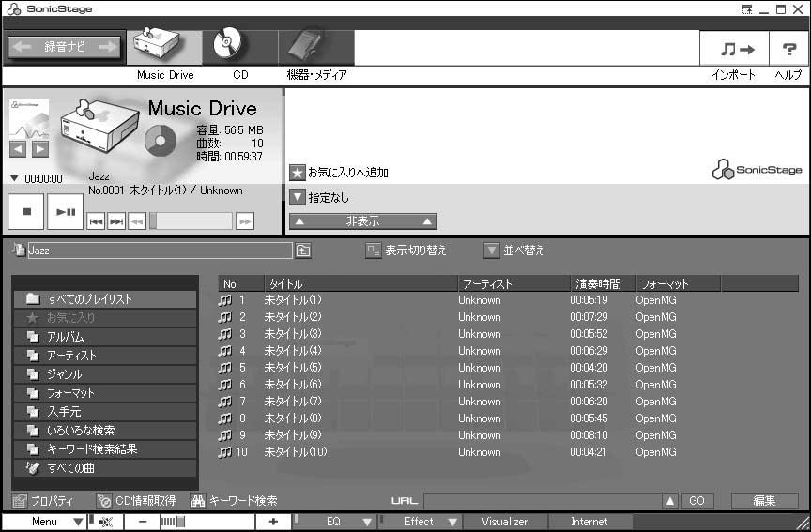Select お気に入り in the sidebar

[105, 317]
